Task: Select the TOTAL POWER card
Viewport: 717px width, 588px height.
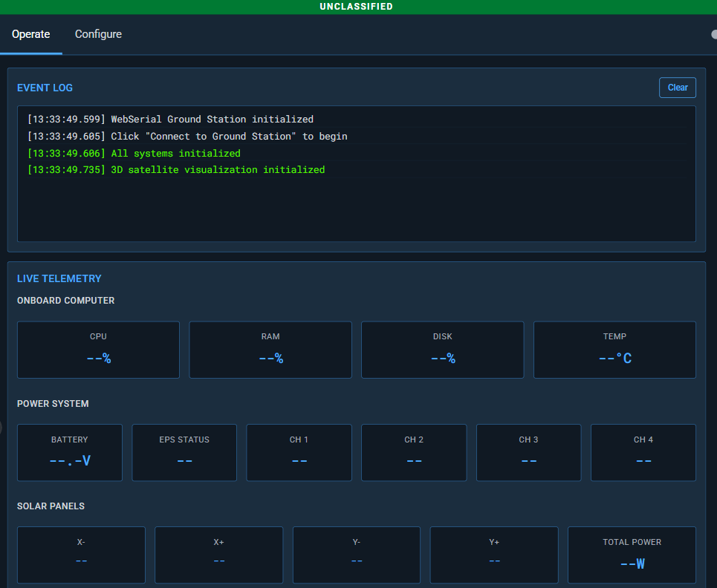Action: [632, 555]
